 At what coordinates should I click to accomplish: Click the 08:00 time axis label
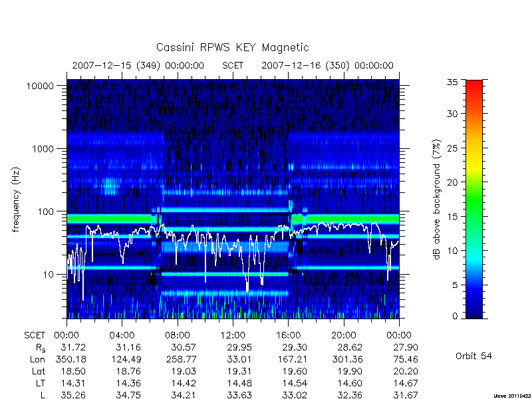(x=178, y=335)
